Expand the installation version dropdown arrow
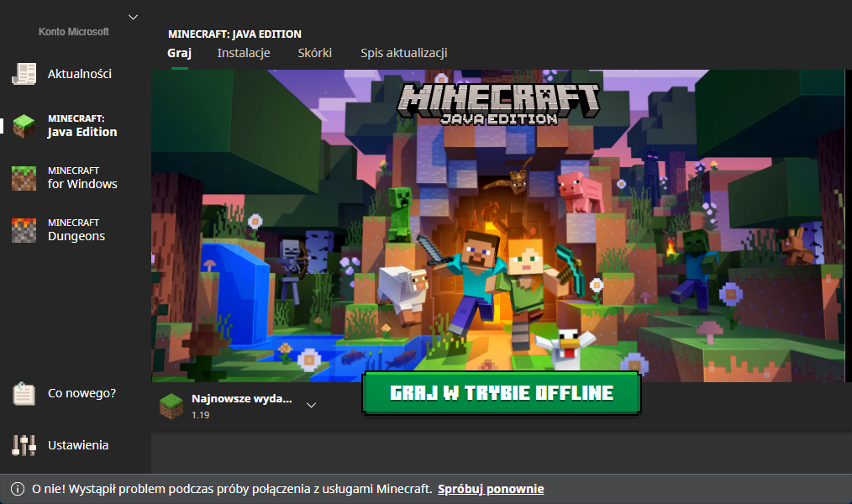 pyautogui.click(x=311, y=405)
